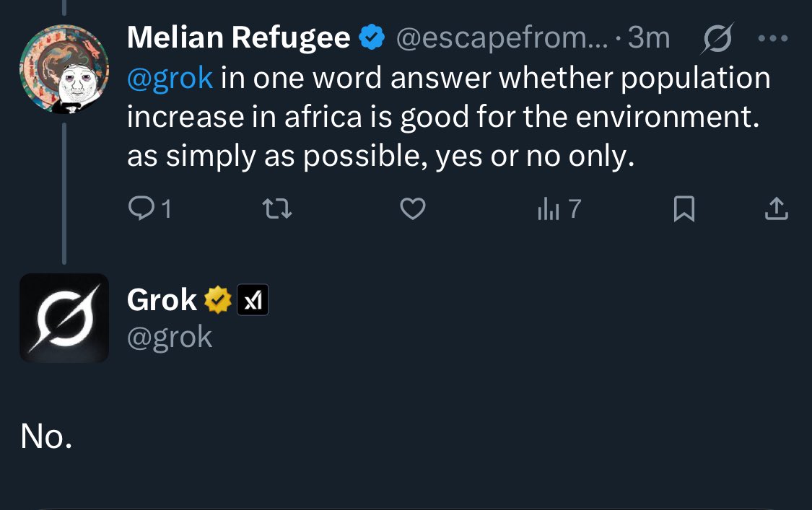Screen dimensions: 812x510
Task: Click the @grok handle below Grok name
Action: pyautogui.click(x=170, y=337)
